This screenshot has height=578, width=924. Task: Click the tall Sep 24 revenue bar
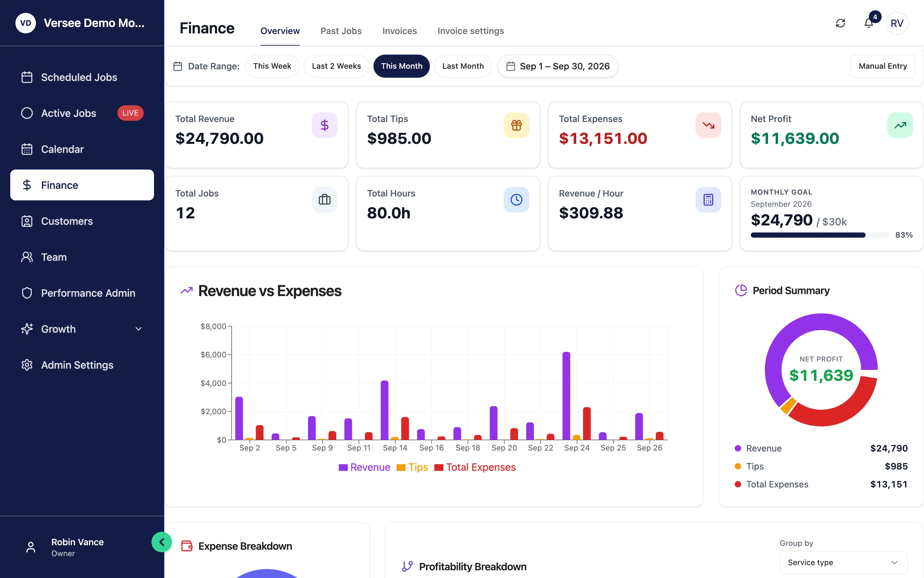click(566, 396)
